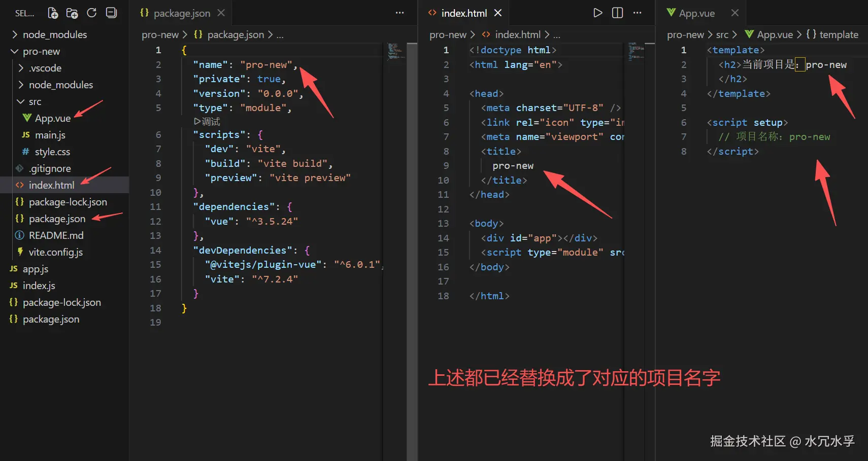Open App.vue from the explorer tree

64,118
